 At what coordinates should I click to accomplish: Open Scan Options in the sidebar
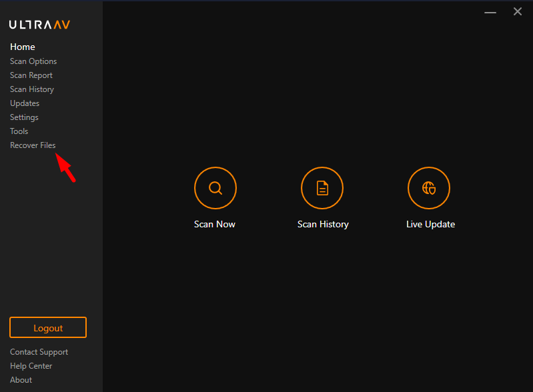point(33,61)
